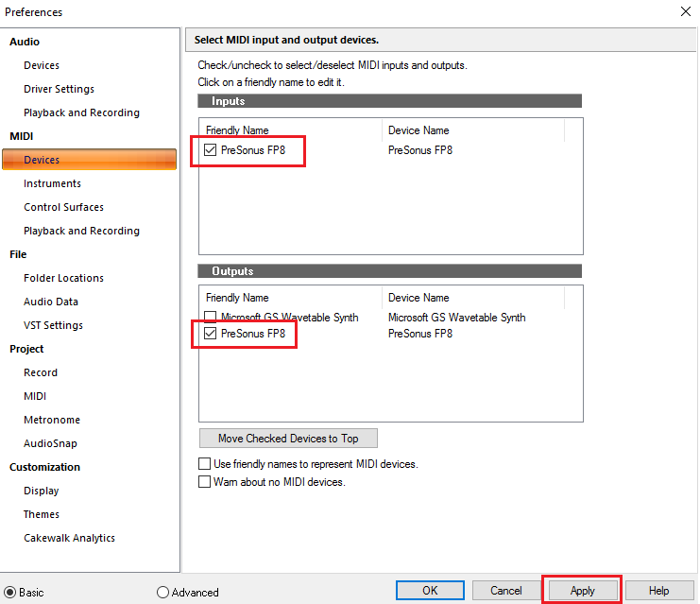Screen dimensions: 700x604
Task: Go to MIDI Playback and Recording
Action: [x=81, y=231]
